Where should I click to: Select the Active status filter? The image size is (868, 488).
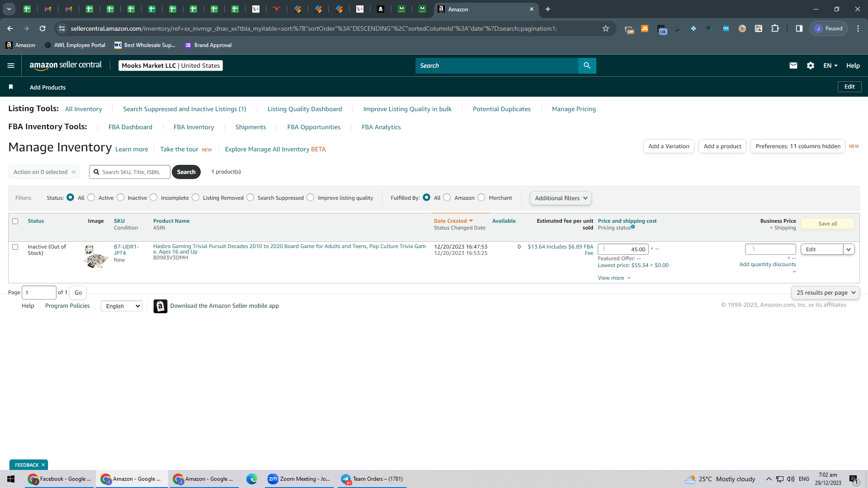pos(91,197)
